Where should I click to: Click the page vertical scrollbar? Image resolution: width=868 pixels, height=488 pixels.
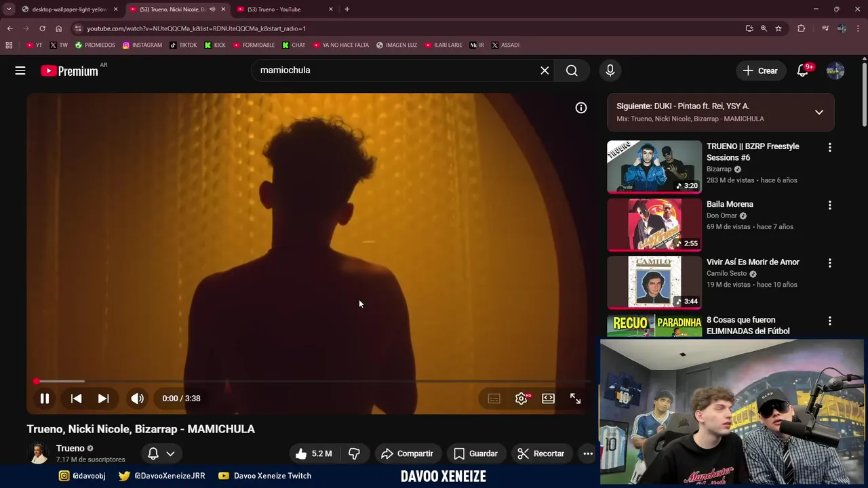tap(864, 95)
